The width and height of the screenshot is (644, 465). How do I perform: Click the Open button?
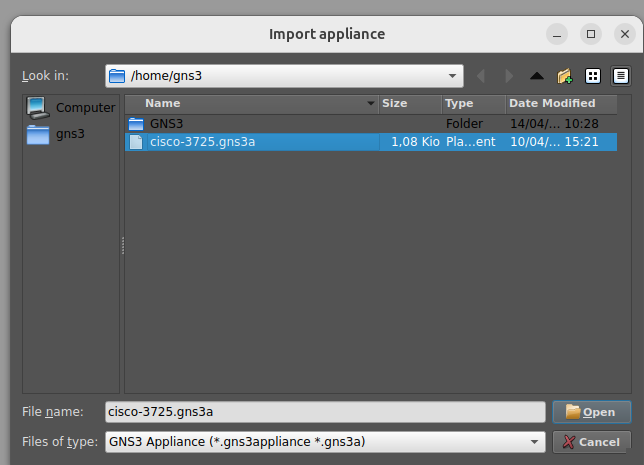tap(592, 412)
